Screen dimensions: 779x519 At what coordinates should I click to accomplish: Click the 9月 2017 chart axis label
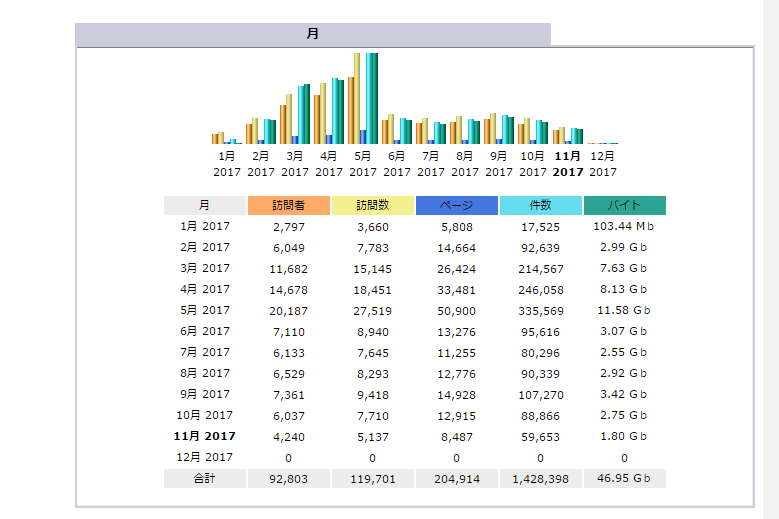[499, 164]
